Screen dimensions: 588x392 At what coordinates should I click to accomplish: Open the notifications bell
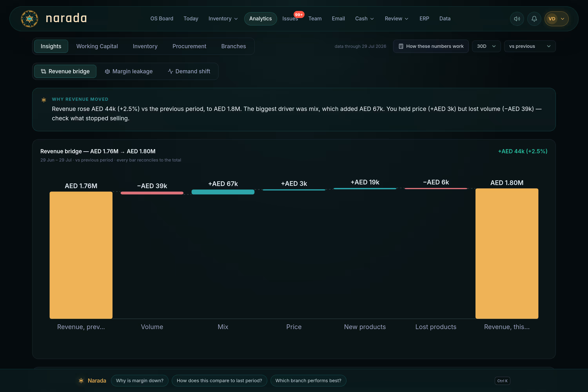(x=534, y=19)
